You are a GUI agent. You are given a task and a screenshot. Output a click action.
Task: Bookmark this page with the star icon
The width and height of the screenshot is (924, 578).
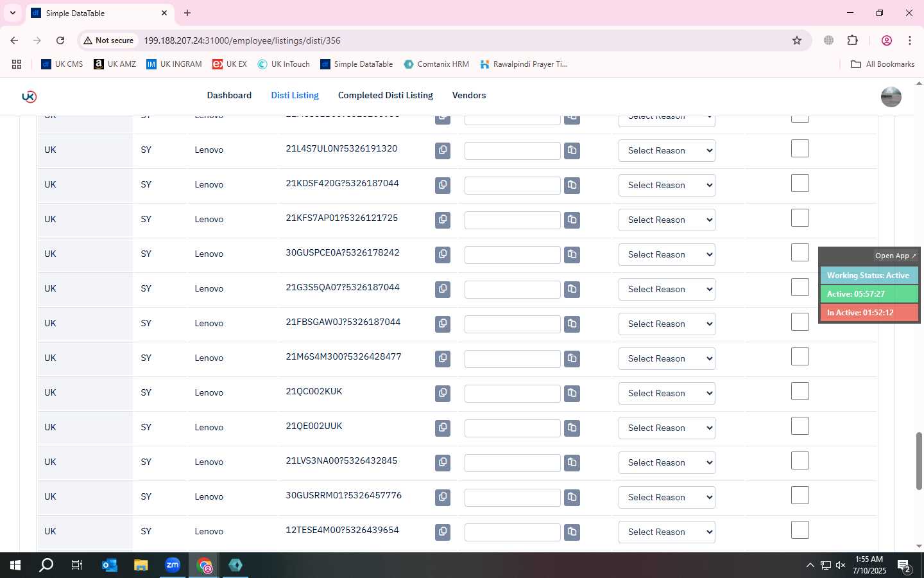point(797,40)
